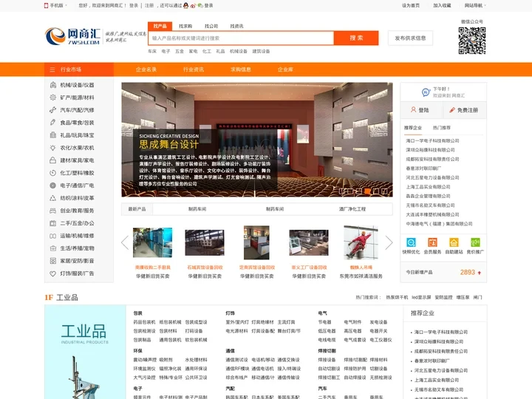The image size is (532, 399).
Task: Open the 汽车/汽配/汽修 category icon
Action: click(x=53, y=110)
